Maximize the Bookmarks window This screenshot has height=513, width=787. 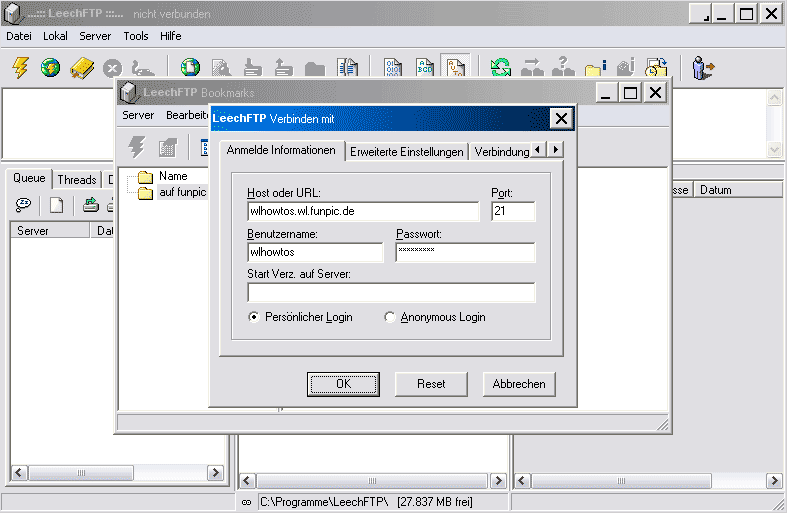click(x=630, y=93)
